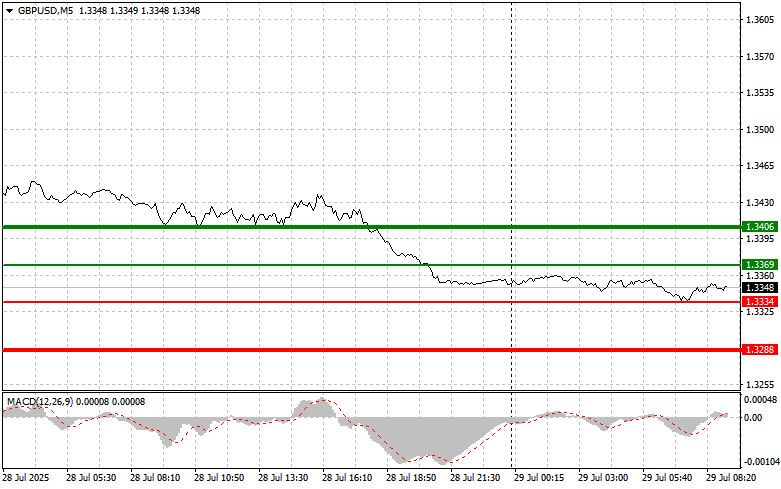Screen dimensions: 781x489
Task: Click the green 1.3406 price tag
Action: [758, 227]
